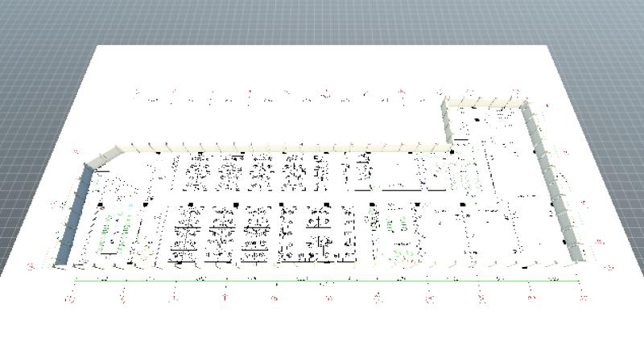Click the red grid marker row above the building
The width and height of the screenshot is (644, 362).
282,96
